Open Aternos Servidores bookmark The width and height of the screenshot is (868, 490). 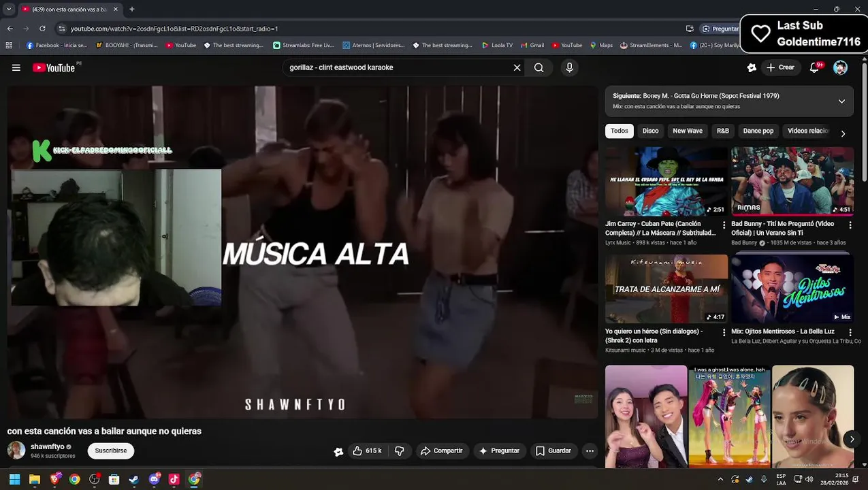click(374, 46)
